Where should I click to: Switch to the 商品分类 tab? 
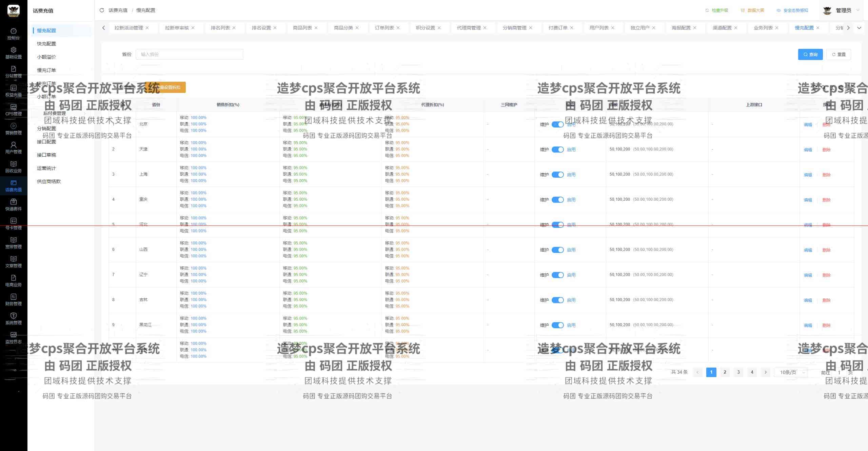coord(343,28)
